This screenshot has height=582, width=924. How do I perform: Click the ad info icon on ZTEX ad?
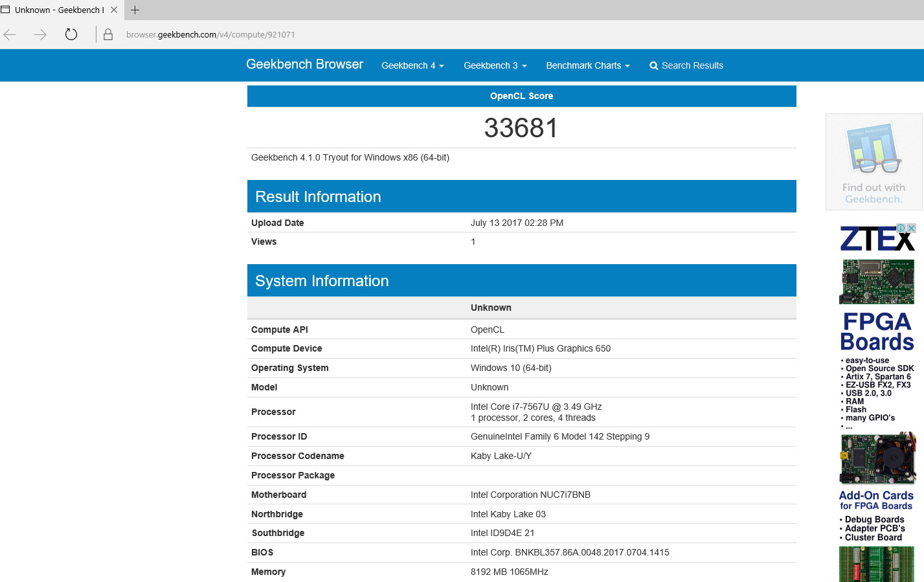(900, 228)
